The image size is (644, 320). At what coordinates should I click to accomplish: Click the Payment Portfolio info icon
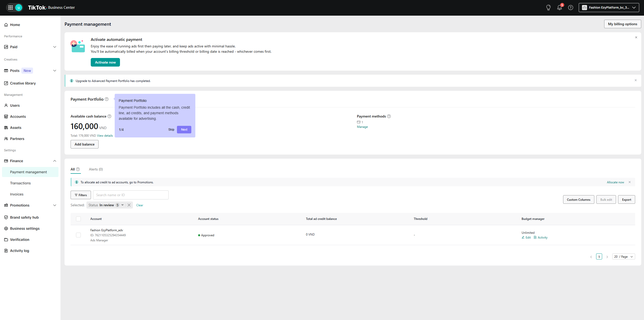pyautogui.click(x=107, y=99)
